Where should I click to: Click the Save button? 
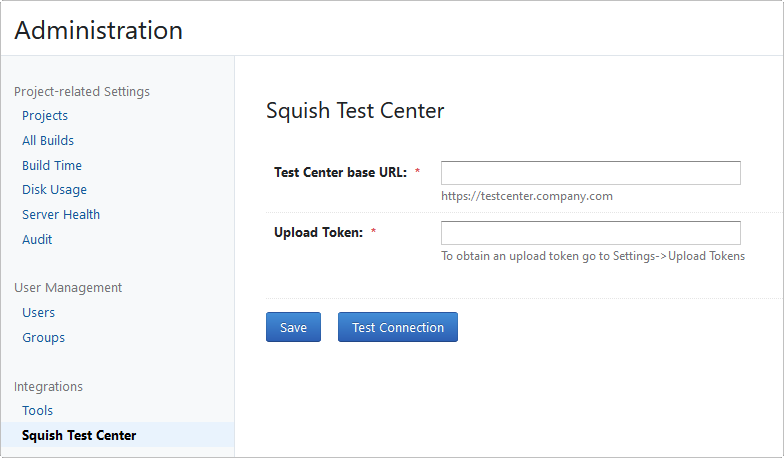click(x=293, y=327)
